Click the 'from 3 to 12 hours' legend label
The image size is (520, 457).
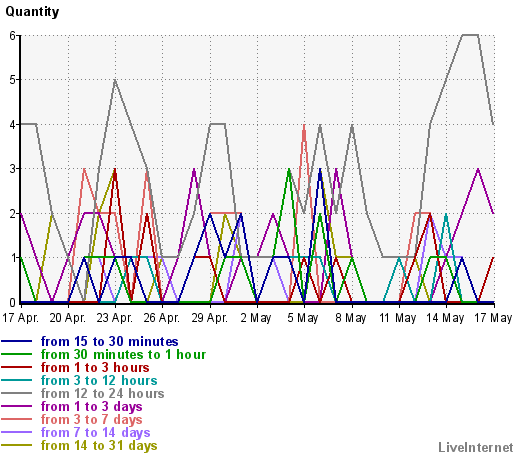tap(99, 380)
